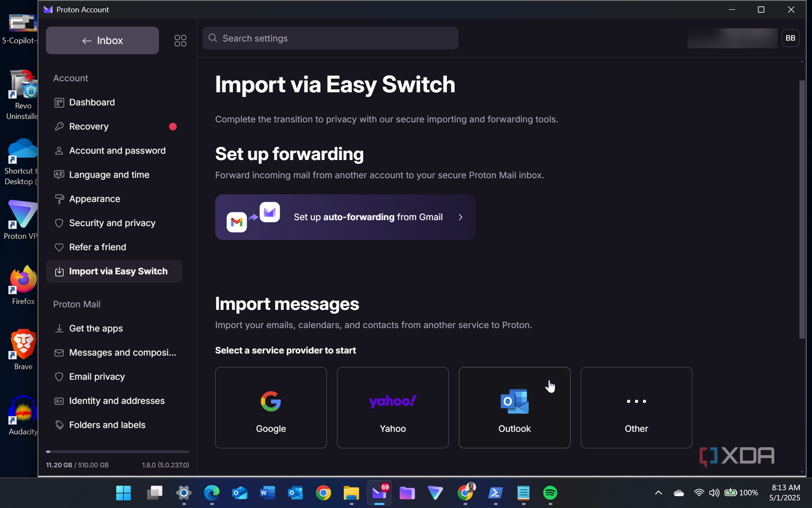The image size is (812, 508).
Task: Open Wi-Fi network tray icon
Action: [x=698, y=493]
